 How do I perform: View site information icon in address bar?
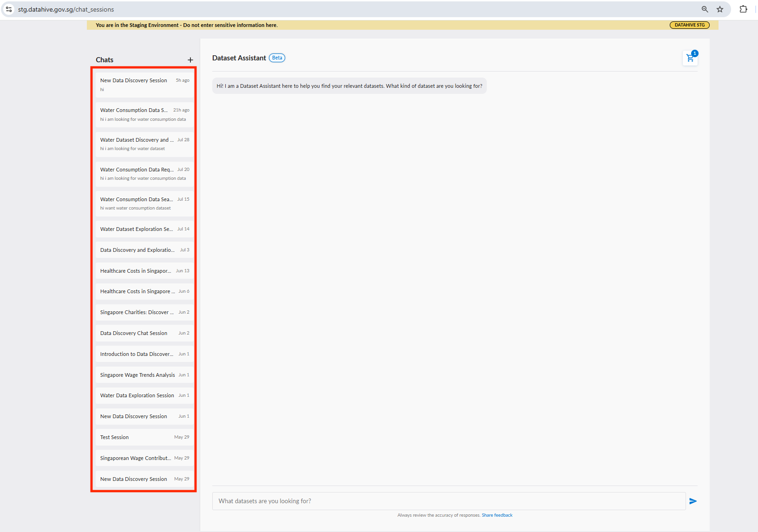9,9
